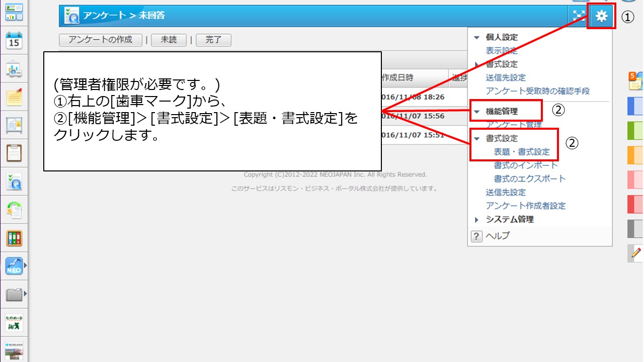Expand the システム管理 section
Image resolution: width=644 pixels, height=362 pixels.
coord(476,219)
